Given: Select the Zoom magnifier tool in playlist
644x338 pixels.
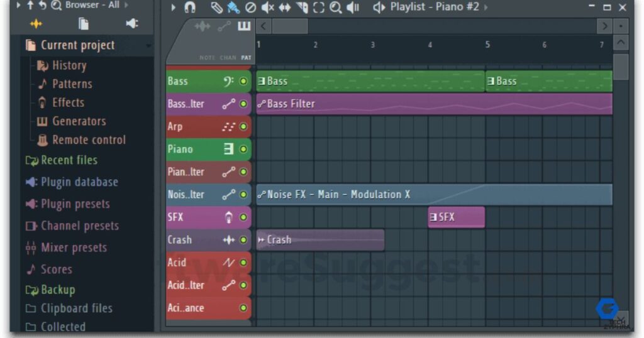Looking at the screenshot, I should click(x=336, y=8).
